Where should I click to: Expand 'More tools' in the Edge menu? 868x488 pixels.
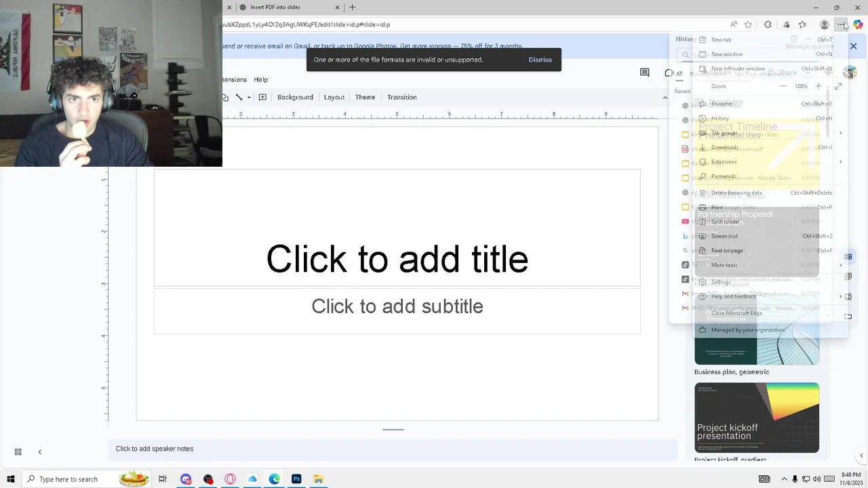click(770, 265)
